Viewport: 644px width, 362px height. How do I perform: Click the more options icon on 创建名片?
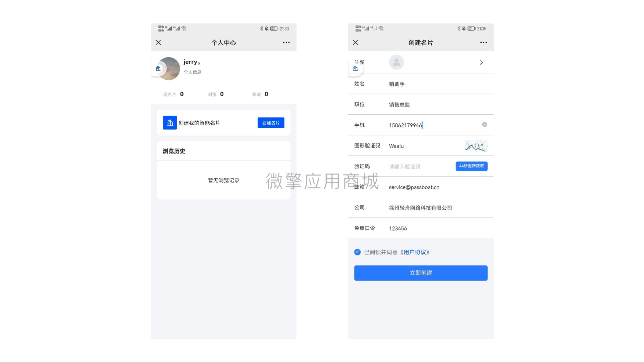tap(483, 42)
